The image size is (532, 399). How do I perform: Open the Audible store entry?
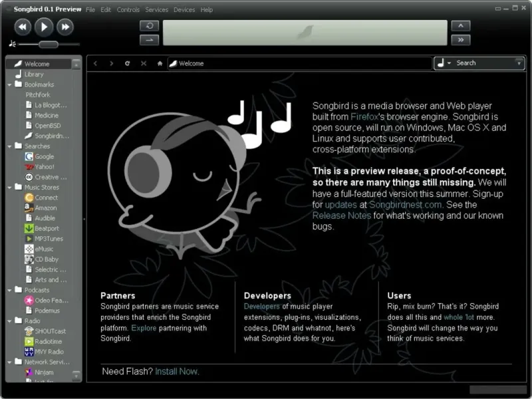41,218
